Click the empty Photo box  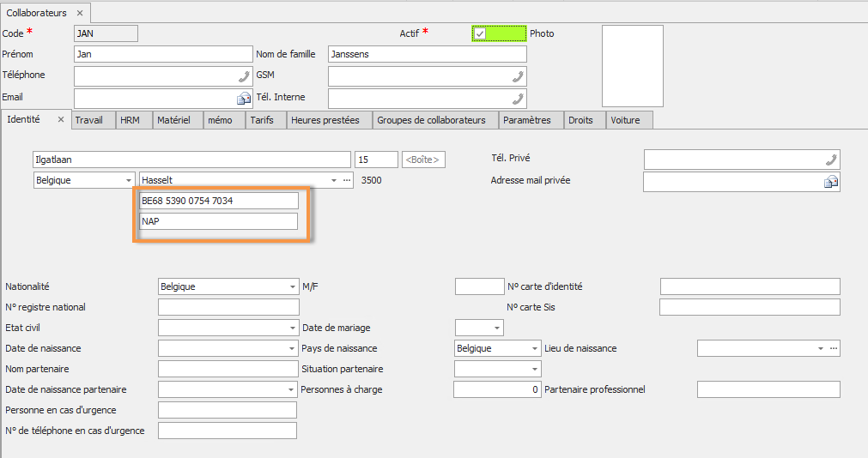(x=633, y=66)
